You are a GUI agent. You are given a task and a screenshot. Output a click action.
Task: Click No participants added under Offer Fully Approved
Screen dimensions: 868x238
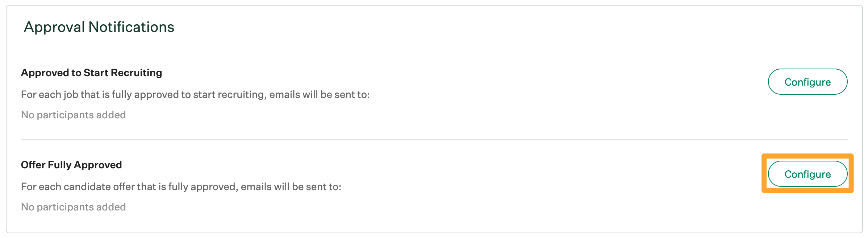click(74, 206)
